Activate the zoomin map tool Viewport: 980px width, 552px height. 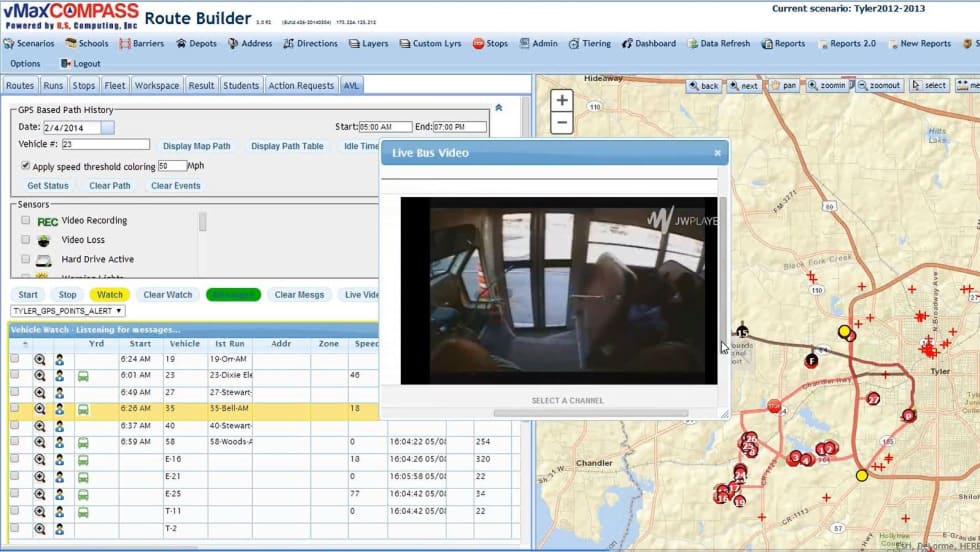pos(826,86)
